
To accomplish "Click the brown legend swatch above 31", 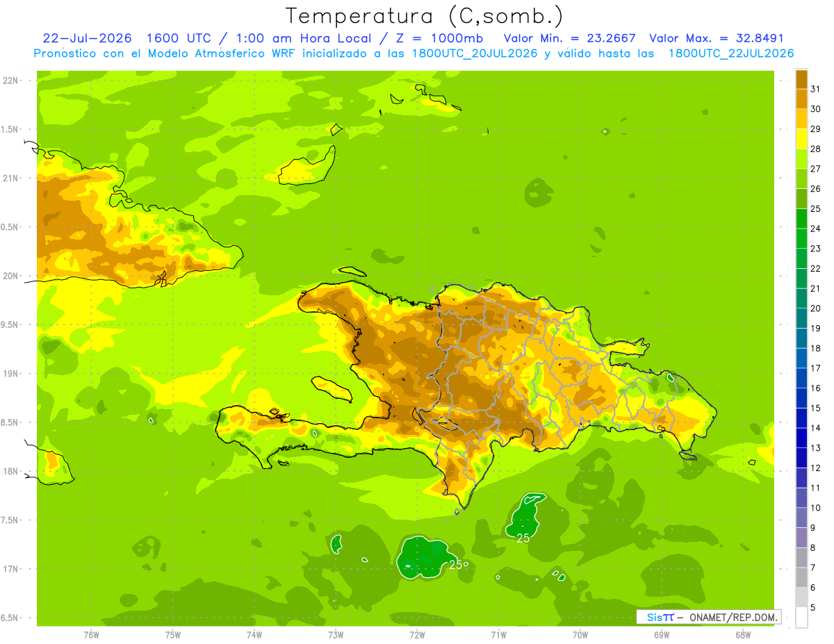I will point(801,79).
